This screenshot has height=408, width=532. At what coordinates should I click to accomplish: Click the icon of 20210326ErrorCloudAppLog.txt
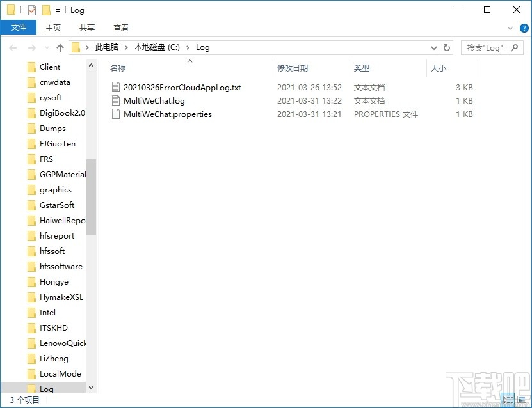116,88
